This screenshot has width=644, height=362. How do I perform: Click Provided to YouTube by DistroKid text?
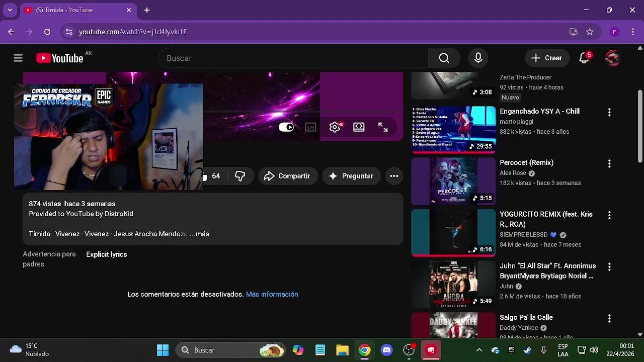click(x=81, y=214)
